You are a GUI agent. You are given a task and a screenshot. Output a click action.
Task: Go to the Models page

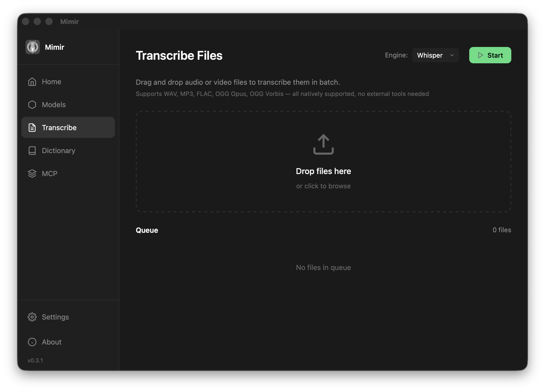click(54, 105)
